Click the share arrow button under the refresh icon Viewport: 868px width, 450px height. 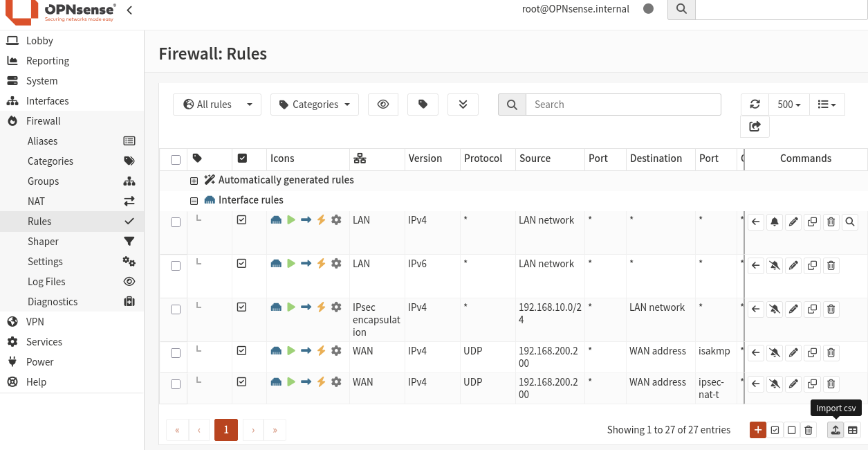tap(755, 127)
